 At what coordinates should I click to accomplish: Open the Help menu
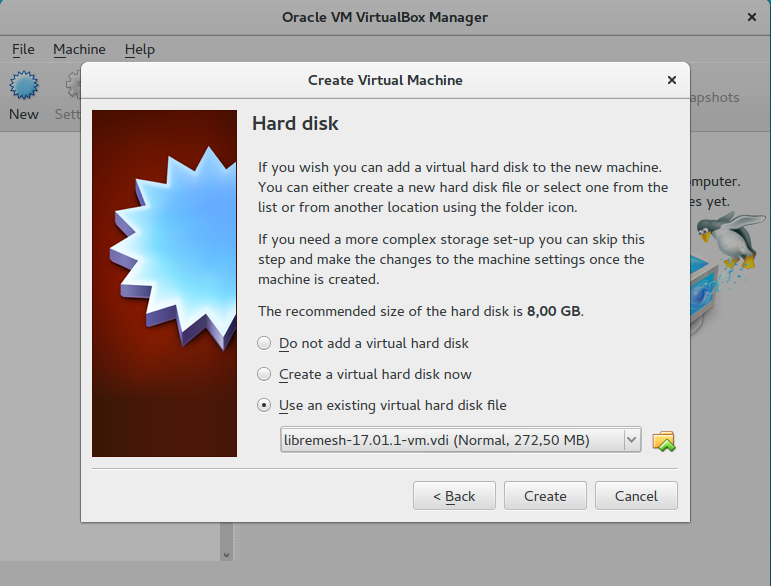(x=140, y=49)
